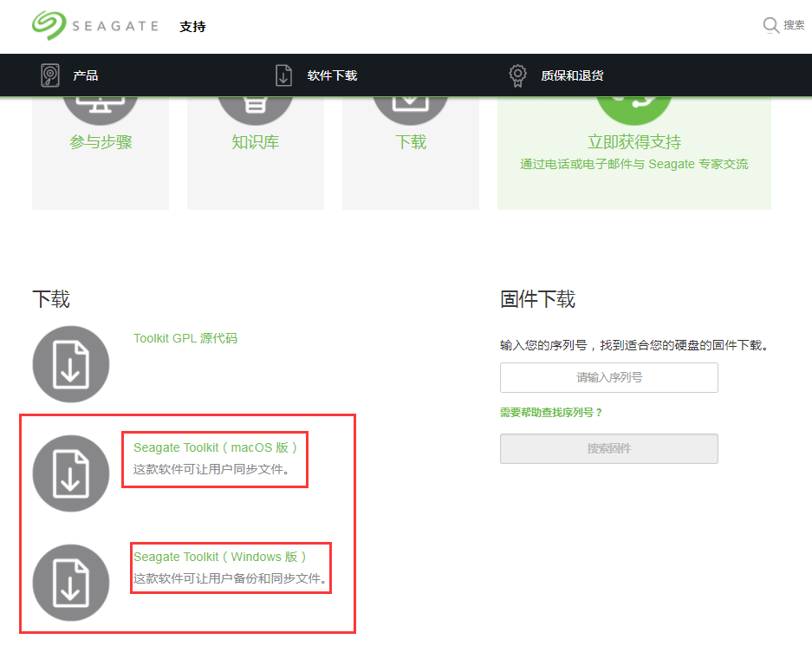This screenshot has height=646, width=812.
Task: Focus the 请输入序列号 input field
Action: [x=609, y=378]
